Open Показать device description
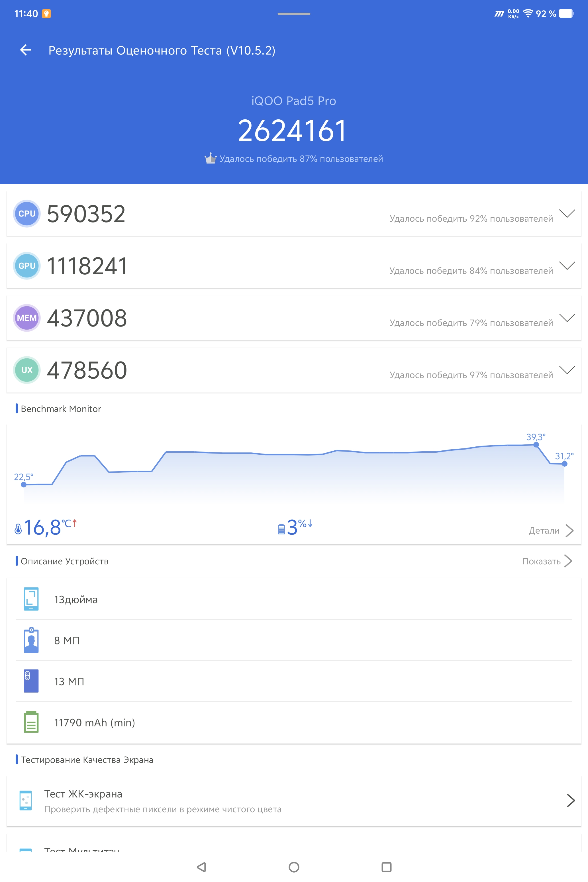This screenshot has width=588, height=882. click(547, 562)
